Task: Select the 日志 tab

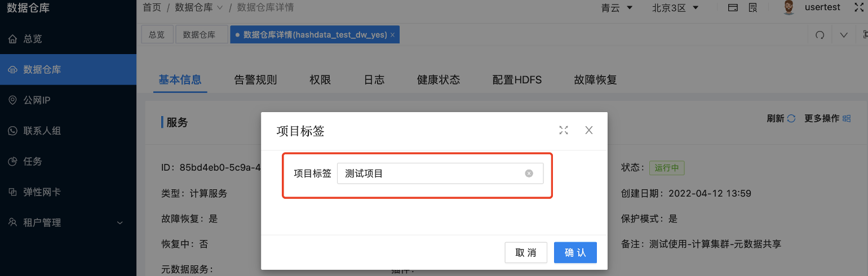Action: tap(374, 80)
